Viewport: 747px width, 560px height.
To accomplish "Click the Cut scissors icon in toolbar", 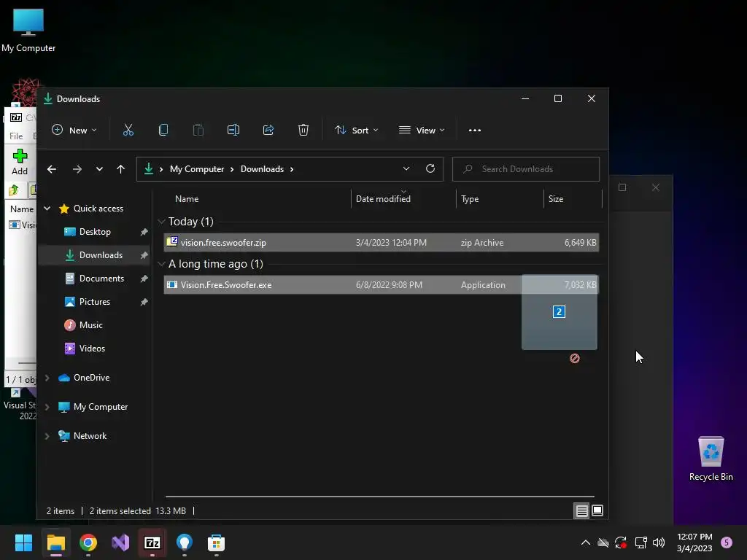I will [128, 130].
